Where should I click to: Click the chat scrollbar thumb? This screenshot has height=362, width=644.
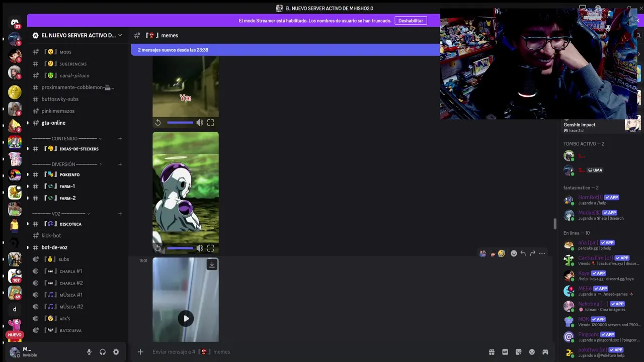coord(555,224)
